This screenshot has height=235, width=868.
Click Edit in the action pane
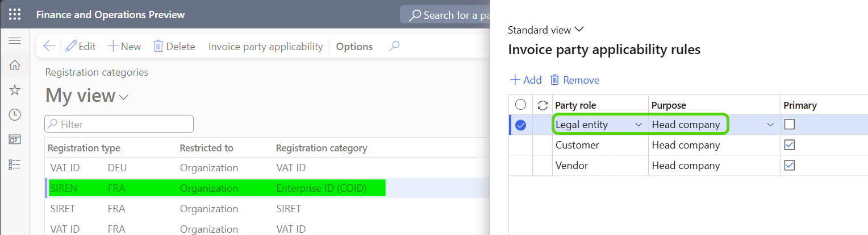(x=80, y=47)
